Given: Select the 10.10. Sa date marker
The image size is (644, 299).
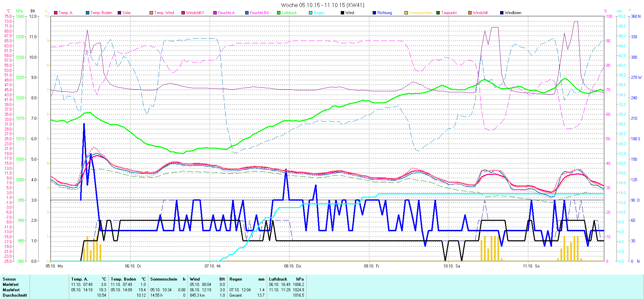Looking at the screenshot, I should point(451,266).
